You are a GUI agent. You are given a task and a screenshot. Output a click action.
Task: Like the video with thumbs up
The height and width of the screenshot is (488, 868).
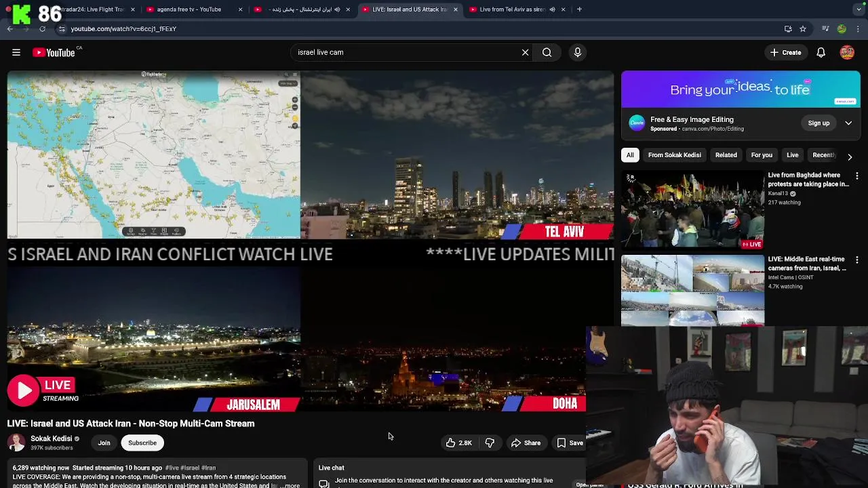[x=459, y=443]
